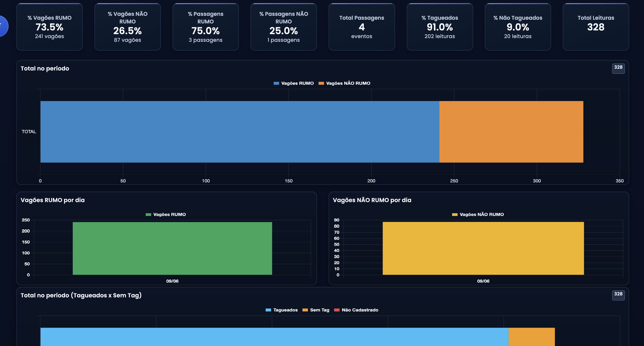This screenshot has width=644, height=346.
Task: Click '1 passagens' text
Action: 284,40
